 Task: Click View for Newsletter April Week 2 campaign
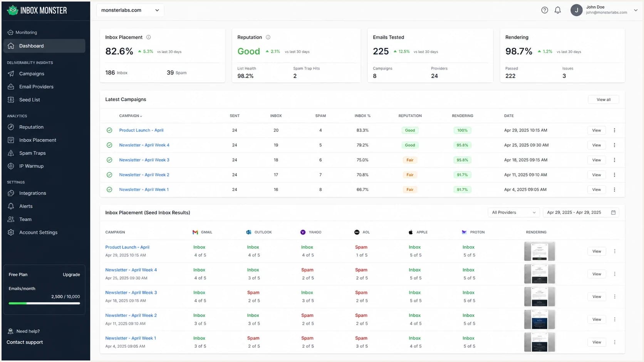(596, 175)
